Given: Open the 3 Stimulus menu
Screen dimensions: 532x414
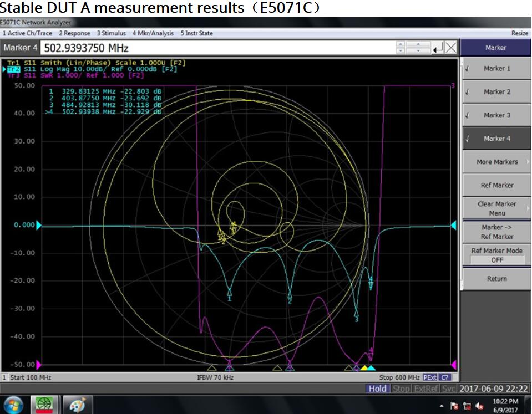Looking at the screenshot, I should coord(112,33).
